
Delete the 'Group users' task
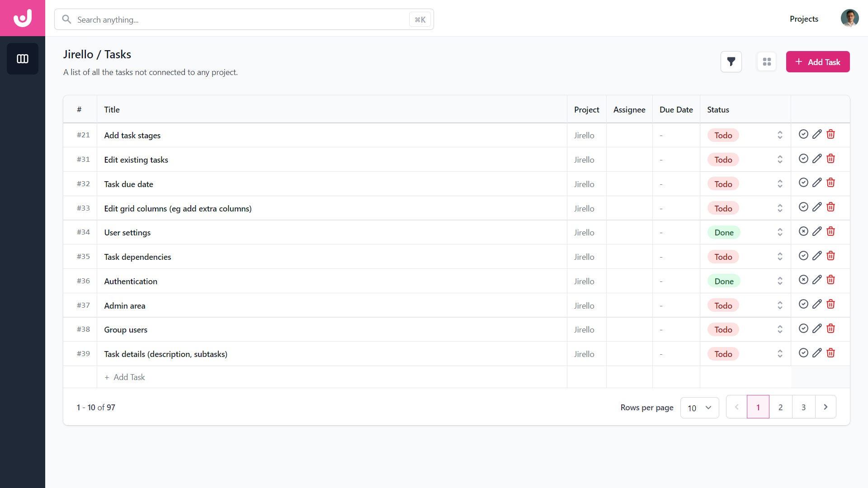click(830, 328)
